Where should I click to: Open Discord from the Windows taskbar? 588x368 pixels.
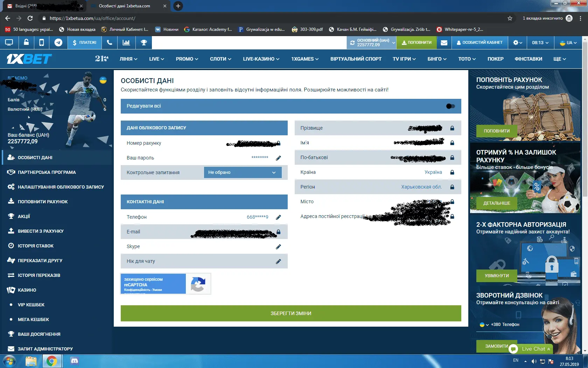coord(74,361)
